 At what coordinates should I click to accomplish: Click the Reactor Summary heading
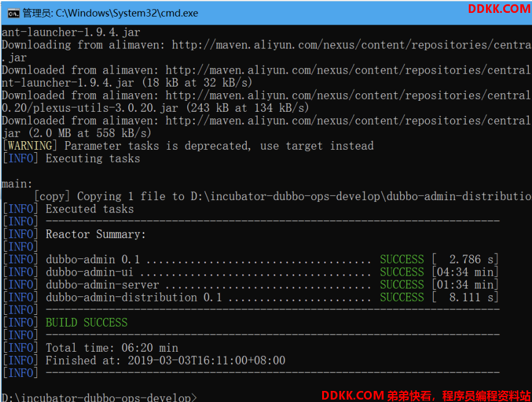pos(96,234)
